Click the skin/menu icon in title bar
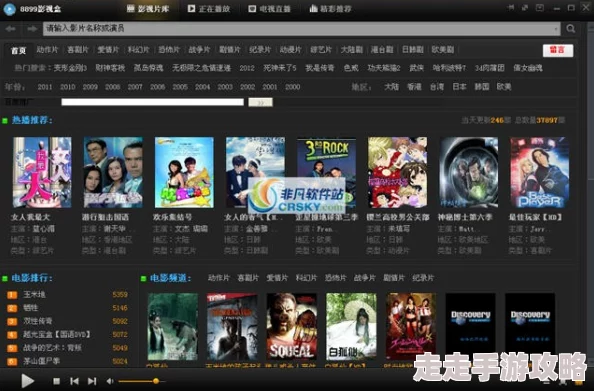 pyautogui.click(x=540, y=8)
